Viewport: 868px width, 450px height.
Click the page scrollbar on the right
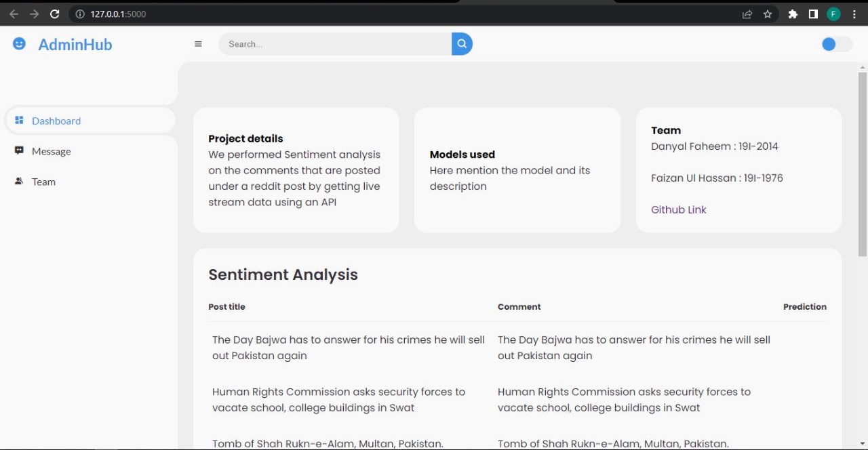pyautogui.click(x=861, y=163)
